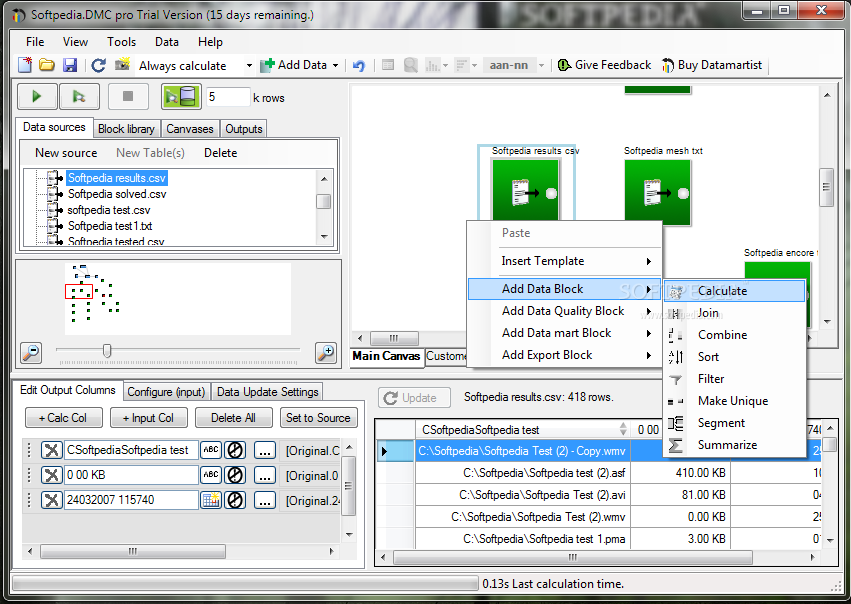The width and height of the screenshot is (851, 604).
Task: Click the New document toolbar icon
Action: [x=25, y=65]
